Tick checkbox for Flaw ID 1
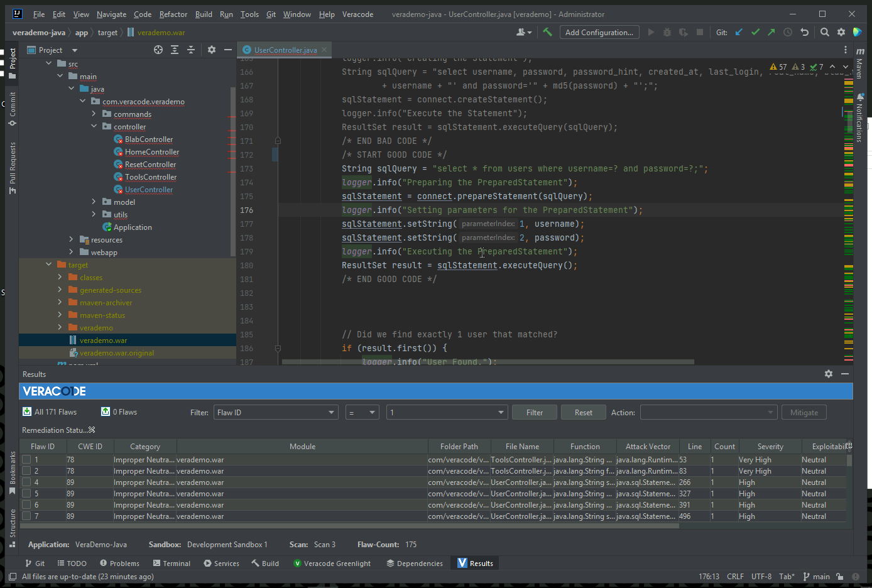This screenshot has width=872, height=588. (26, 460)
